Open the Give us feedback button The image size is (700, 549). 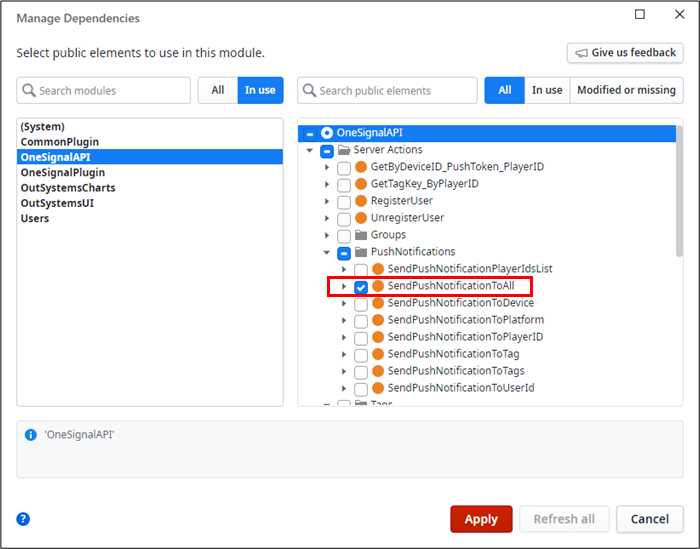point(625,53)
